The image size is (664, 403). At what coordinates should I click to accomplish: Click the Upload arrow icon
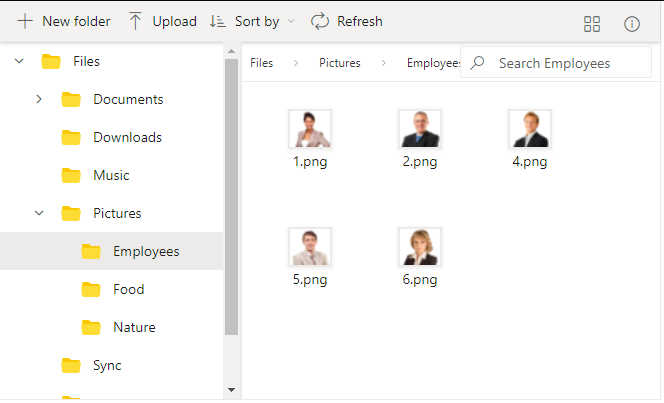(x=135, y=21)
